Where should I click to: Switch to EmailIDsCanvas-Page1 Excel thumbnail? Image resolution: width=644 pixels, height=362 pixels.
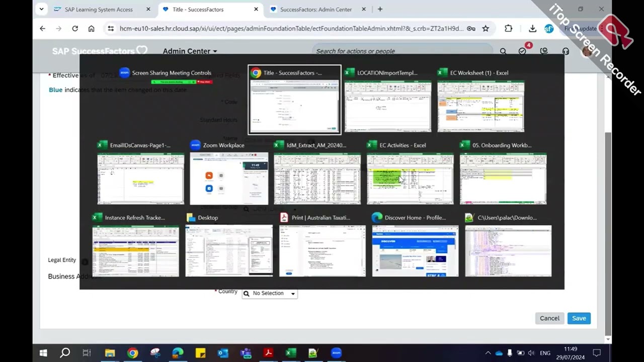pyautogui.click(x=140, y=172)
